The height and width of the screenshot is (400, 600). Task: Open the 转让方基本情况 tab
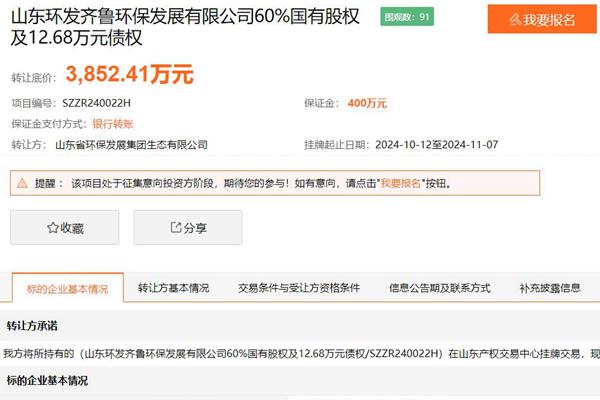pyautogui.click(x=174, y=288)
